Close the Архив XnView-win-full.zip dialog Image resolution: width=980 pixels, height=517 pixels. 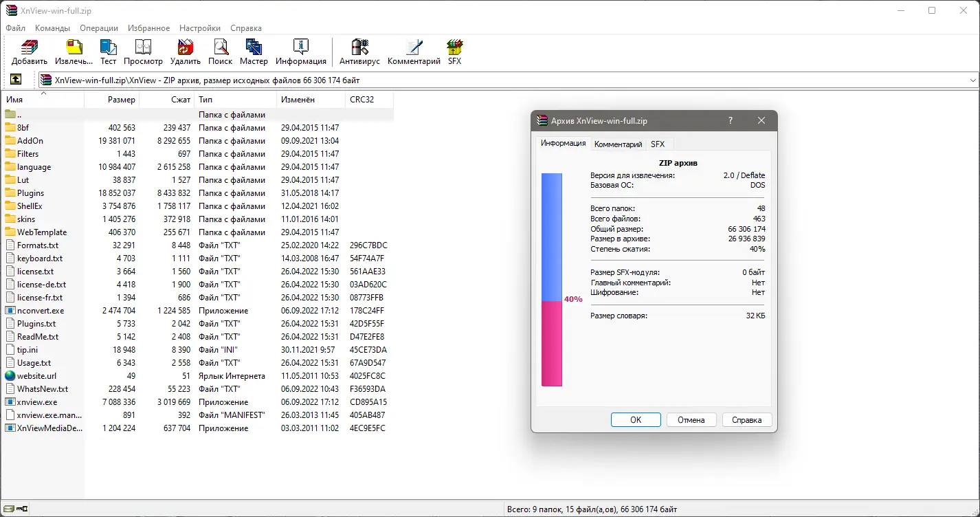(761, 120)
